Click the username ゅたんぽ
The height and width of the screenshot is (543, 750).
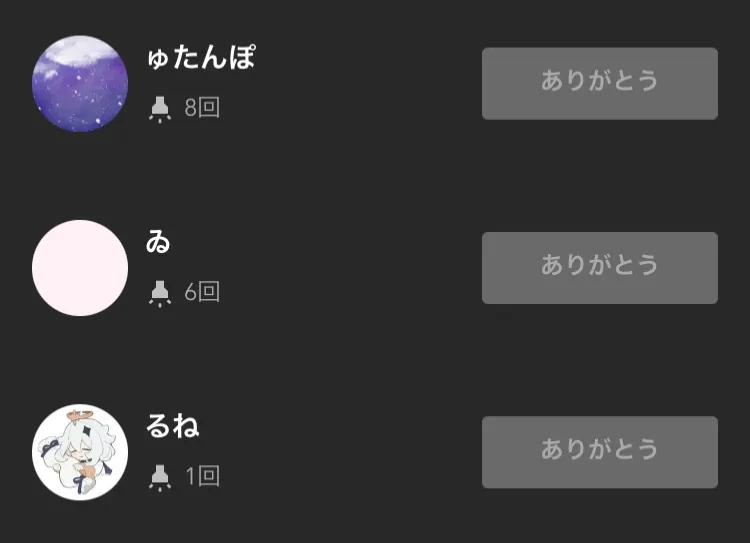coord(200,58)
